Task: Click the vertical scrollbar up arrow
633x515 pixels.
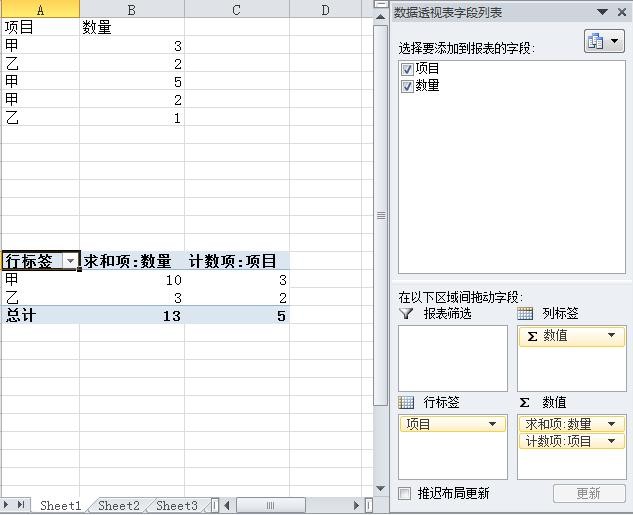Action: 380,17
